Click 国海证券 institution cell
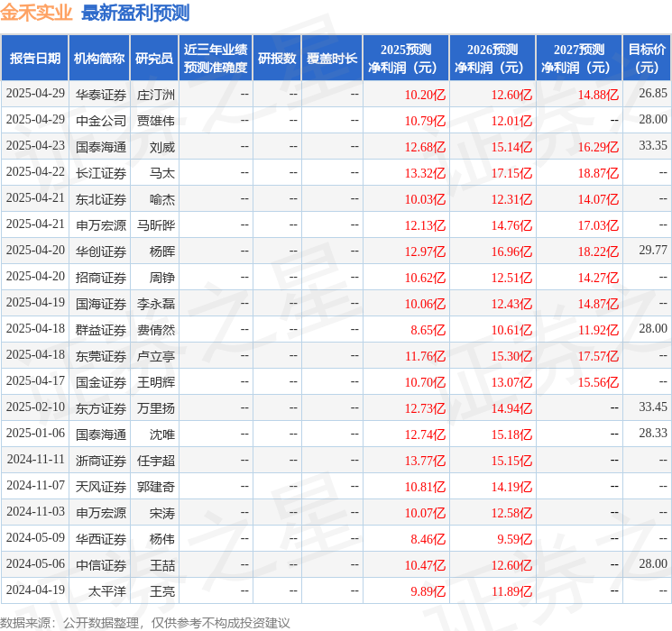This screenshot has height=631, width=672. click(x=101, y=304)
